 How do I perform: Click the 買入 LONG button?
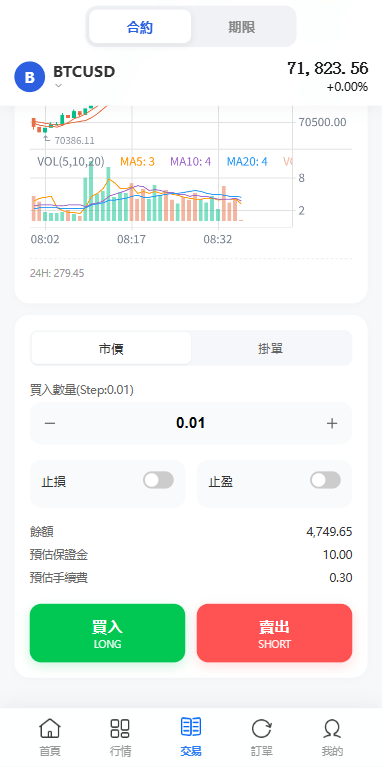(x=108, y=633)
